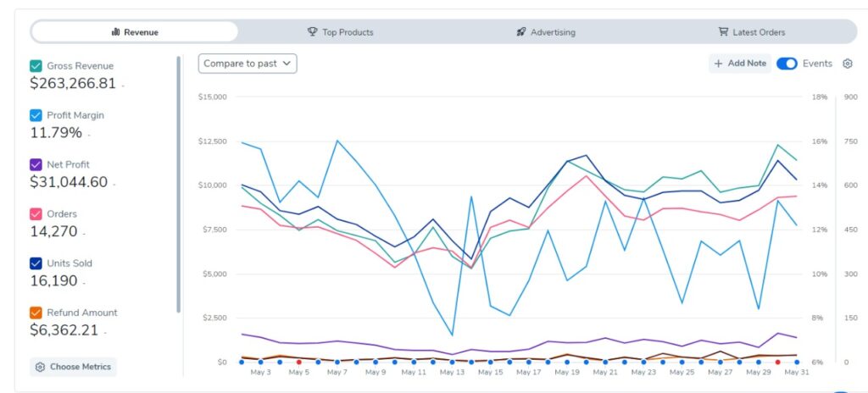Open the Advertising tab
The width and height of the screenshot is (868, 393).
coord(546,32)
